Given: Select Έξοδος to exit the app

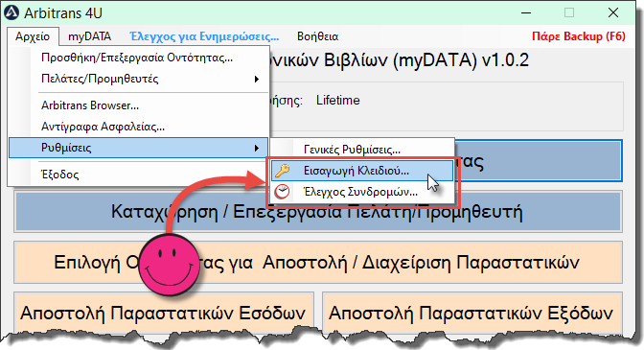Looking at the screenshot, I should (x=138, y=175).
